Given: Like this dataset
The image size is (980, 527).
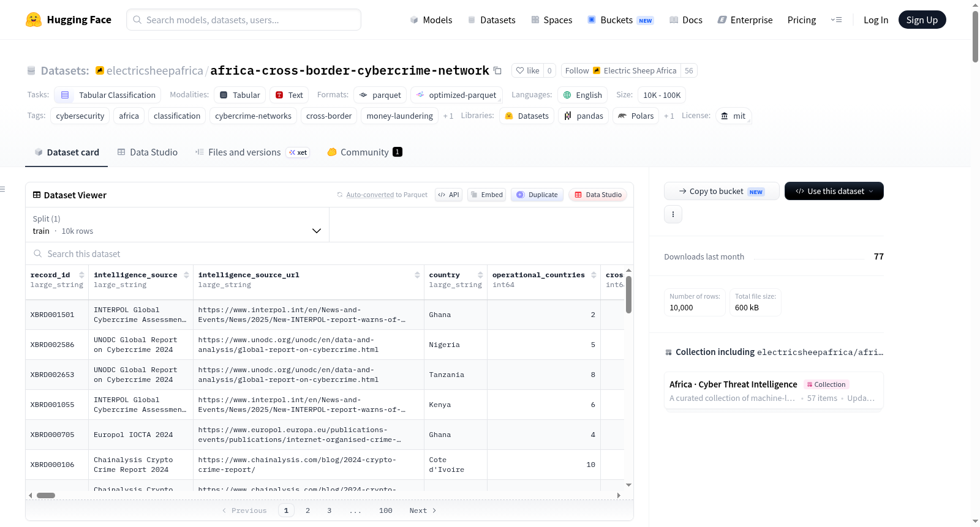Looking at the screenshot, I should 527,70.
